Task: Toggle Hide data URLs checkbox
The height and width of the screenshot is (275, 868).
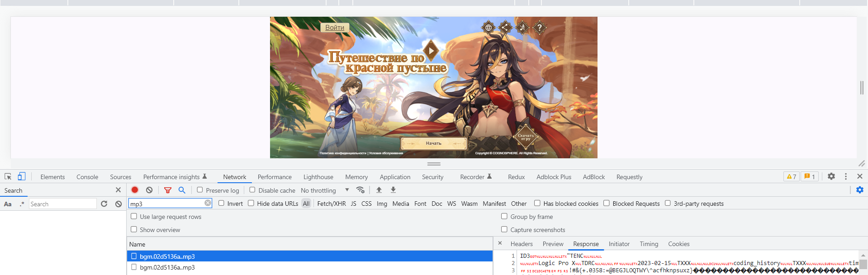Action: (251, 203)
